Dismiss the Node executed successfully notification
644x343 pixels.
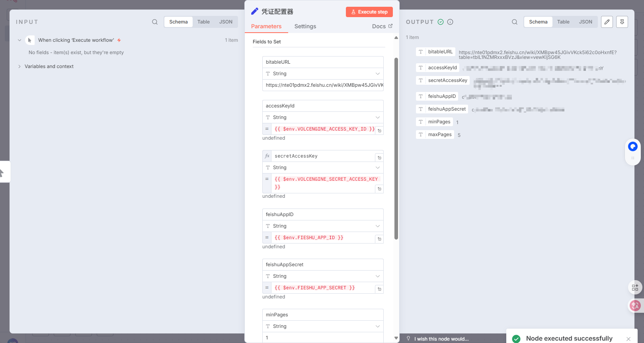click(x=628, y=339)
